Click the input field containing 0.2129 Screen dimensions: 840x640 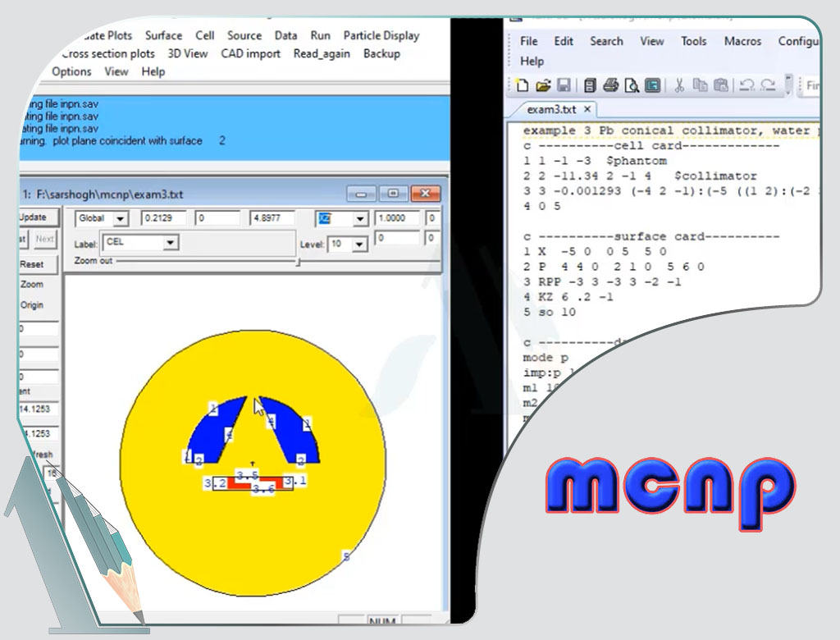click(x=163, y=219)
